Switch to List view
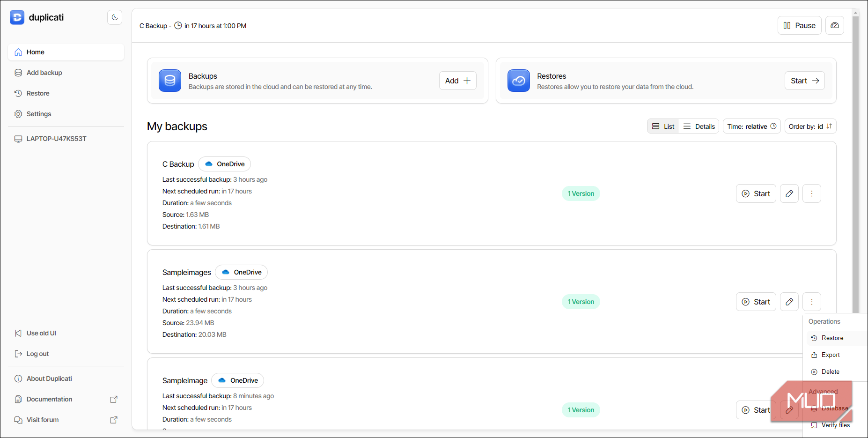The width and height of the screenshot is (868, 438). click(x=663, y=126)
